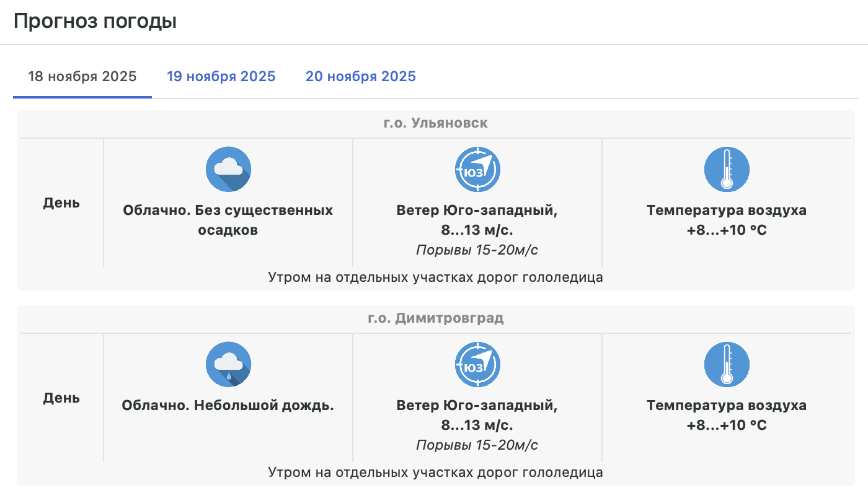Click the г.о. Димитровград section header

point(435,318)
